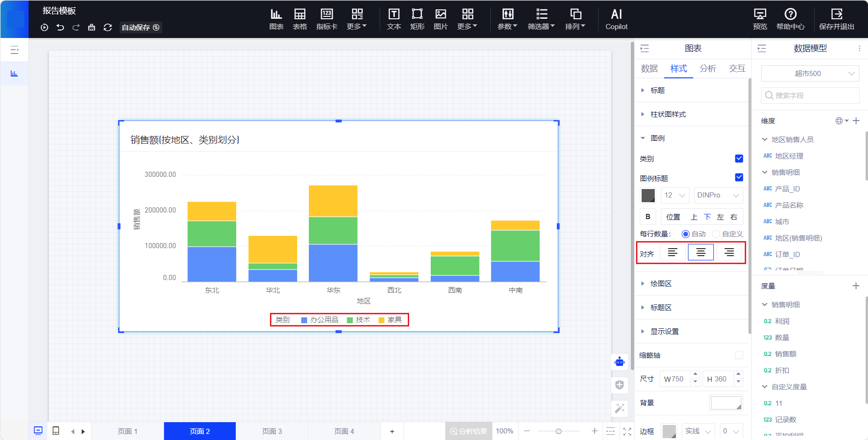868x440 pixels.
Task: Open the AI Copilot assistant
Action: [616, 19]
